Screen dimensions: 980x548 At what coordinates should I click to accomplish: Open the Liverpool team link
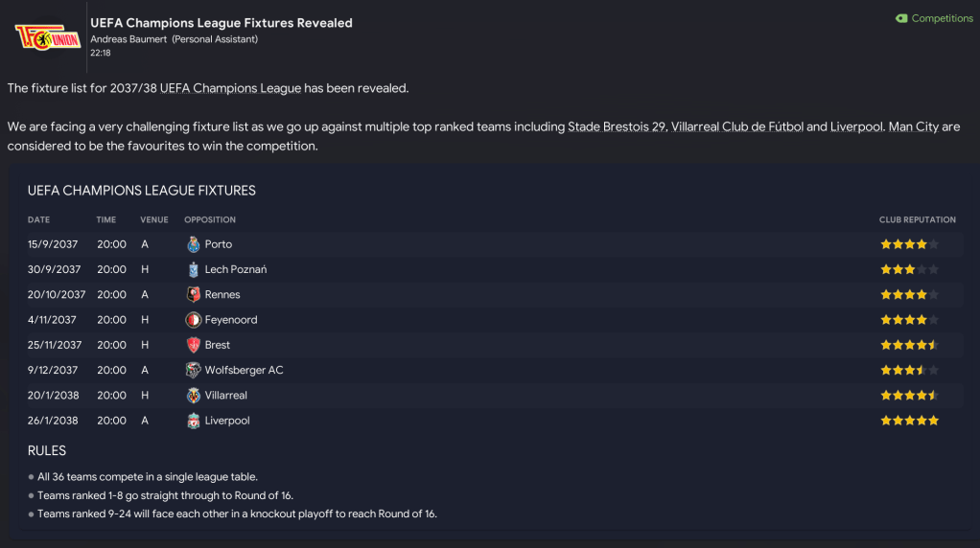pyautogui.click(x=227, y=421)
